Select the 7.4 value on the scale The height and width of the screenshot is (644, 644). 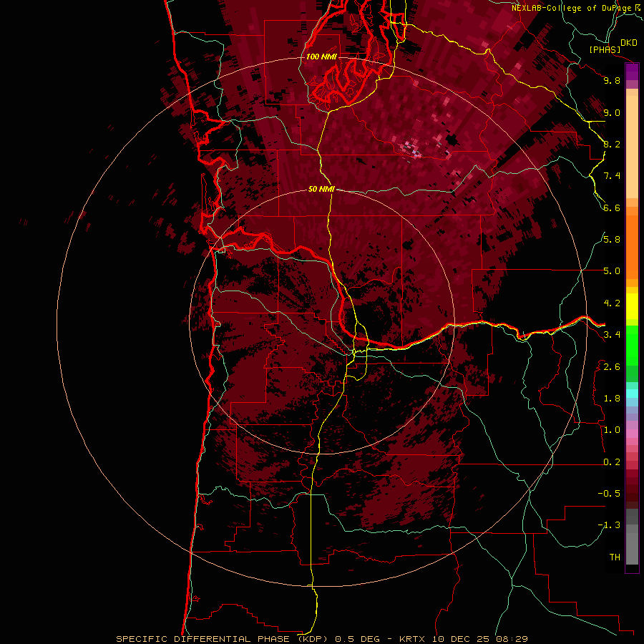[612, 176]
